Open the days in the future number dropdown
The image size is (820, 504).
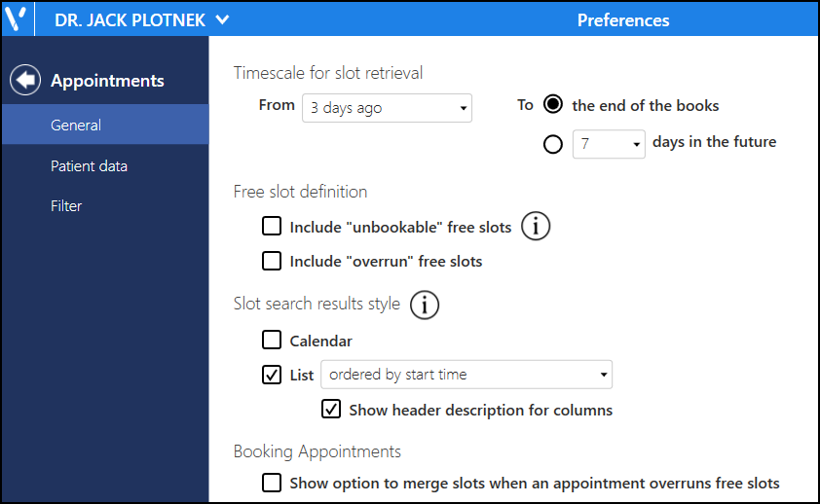609,144
